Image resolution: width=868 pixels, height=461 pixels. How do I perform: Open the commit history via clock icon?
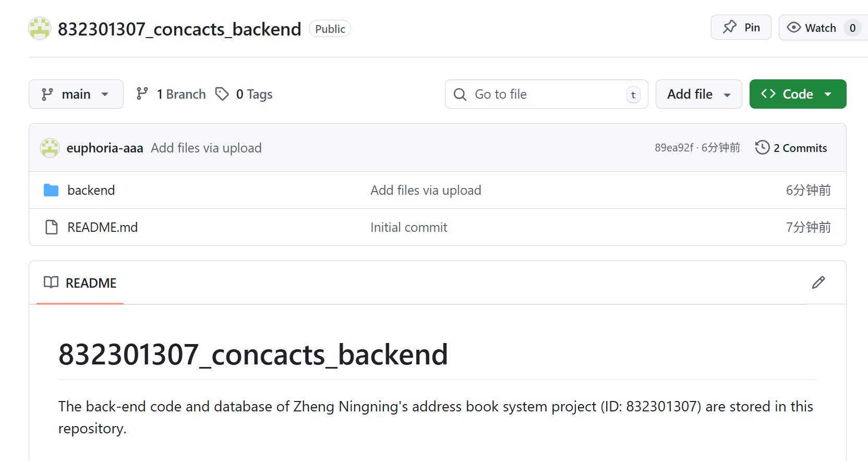click(762, 147)
